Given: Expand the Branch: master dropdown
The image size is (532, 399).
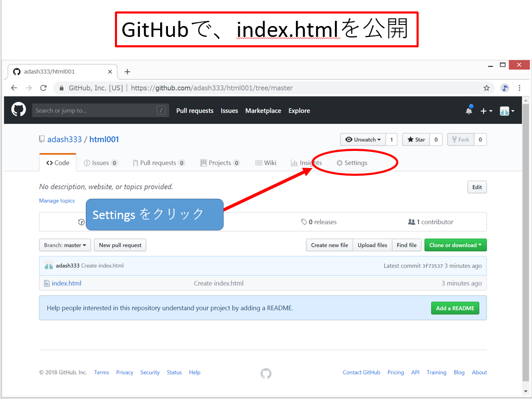Looking at the screenshot, I should [x=65, y=245].
